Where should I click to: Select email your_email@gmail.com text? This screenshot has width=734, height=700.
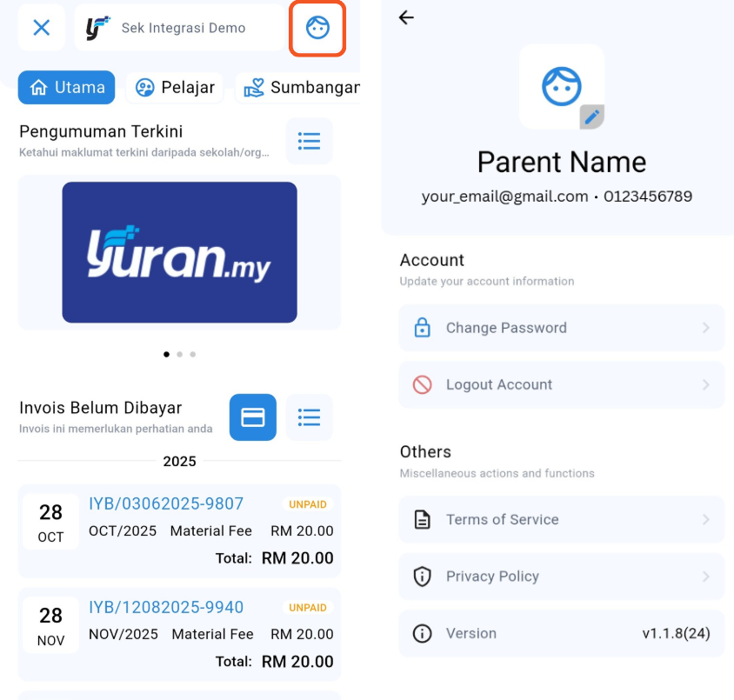(x=504, y=197)
